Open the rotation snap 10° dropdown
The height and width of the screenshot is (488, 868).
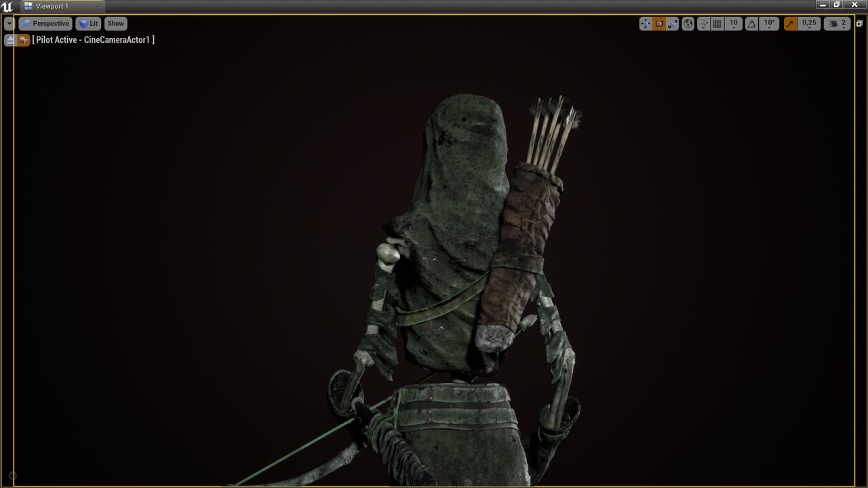tap(770, 24)
